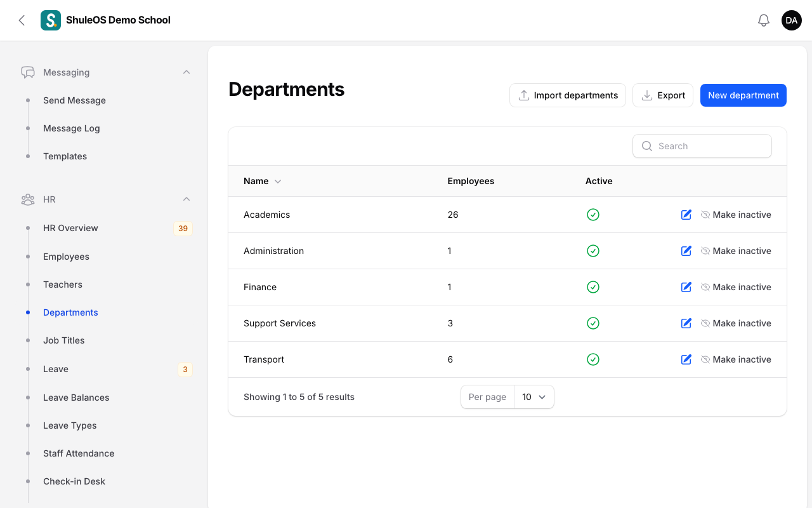Image resolution: width=812 pixels, height=508 pixels.
Task: Edit the Transport department
Action: [686, 359]
